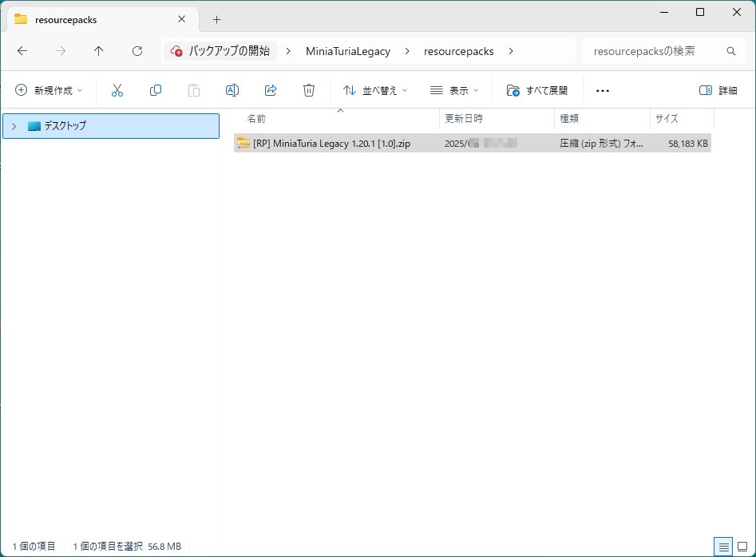Click the 58,183 KB size cell
756x557 pixels.
688,144
